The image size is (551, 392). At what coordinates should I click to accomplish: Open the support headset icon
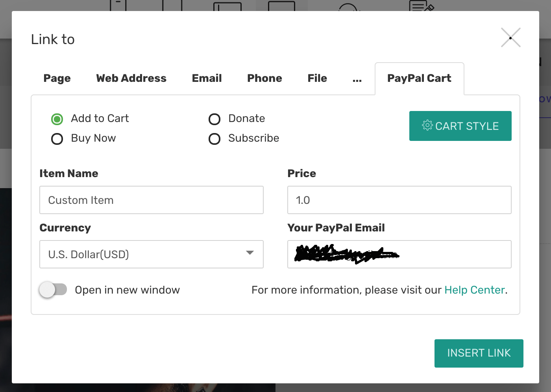348,7
